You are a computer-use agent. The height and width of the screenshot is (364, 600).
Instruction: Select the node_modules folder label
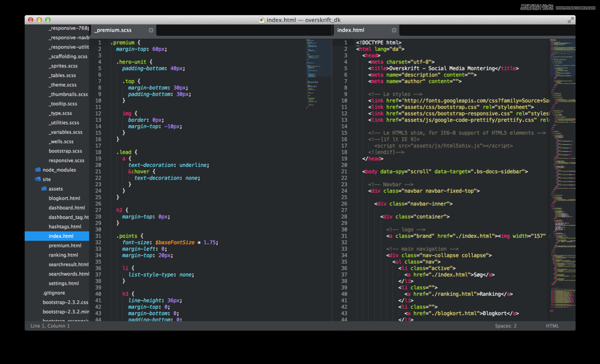pyautogui.click(x=59, y=170)
